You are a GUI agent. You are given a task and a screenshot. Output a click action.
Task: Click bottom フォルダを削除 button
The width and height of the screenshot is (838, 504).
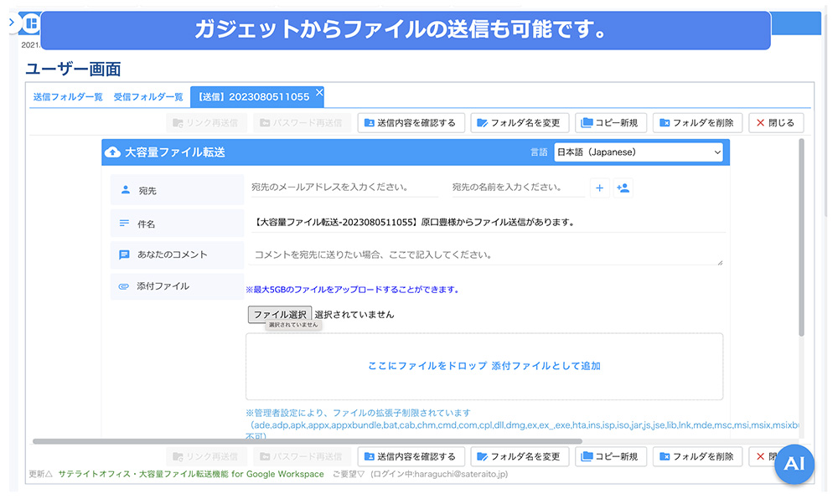[697, 456]
